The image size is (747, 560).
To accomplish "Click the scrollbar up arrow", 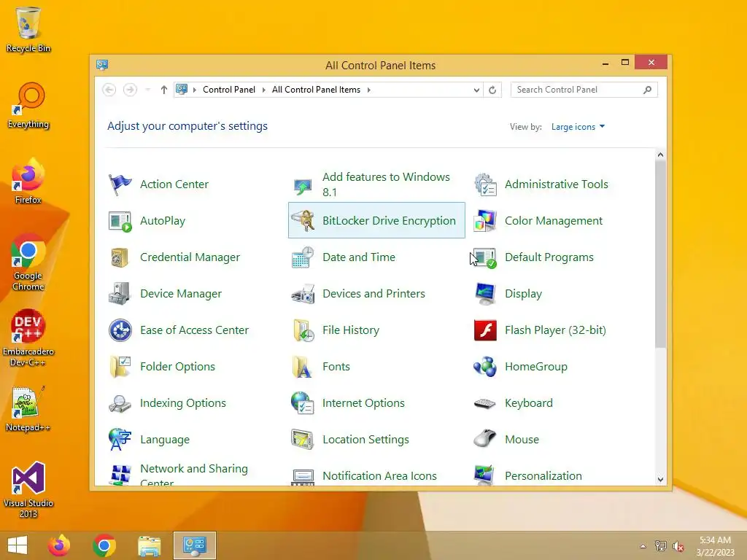I will 660,155.
